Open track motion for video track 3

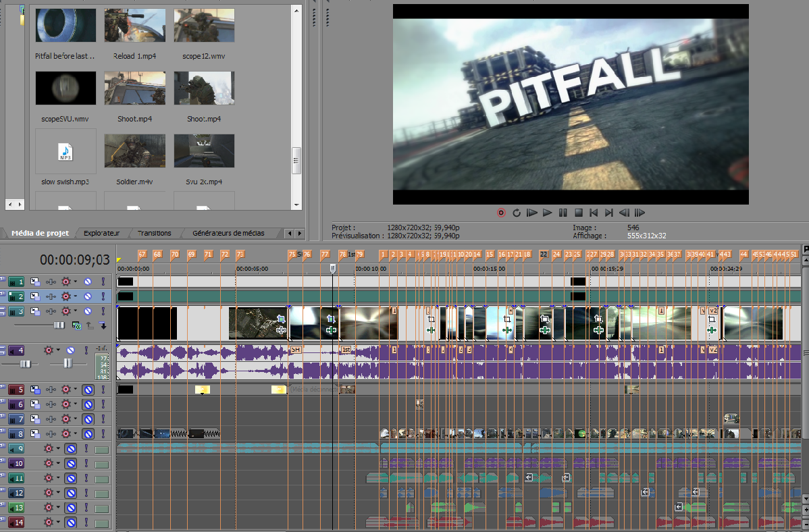(x=34, y=311)
